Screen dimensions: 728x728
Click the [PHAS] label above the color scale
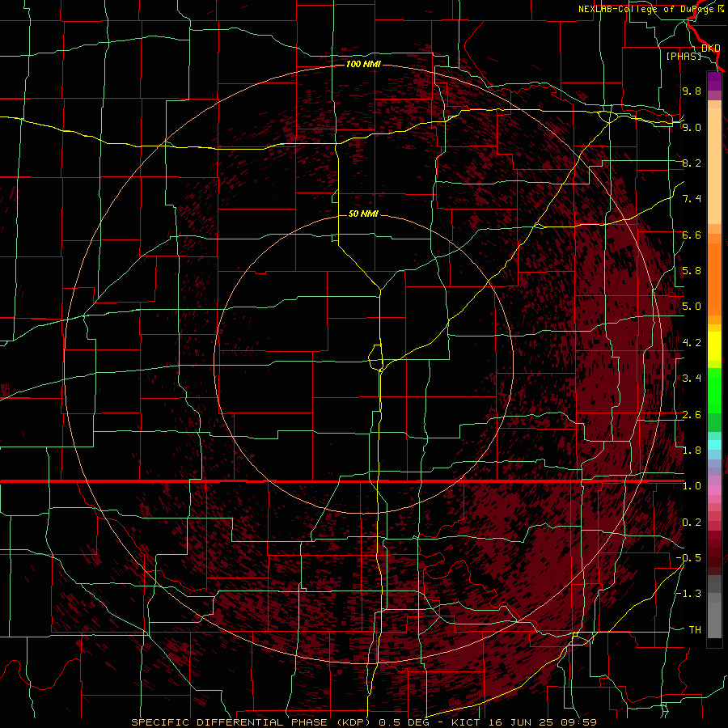684,56
